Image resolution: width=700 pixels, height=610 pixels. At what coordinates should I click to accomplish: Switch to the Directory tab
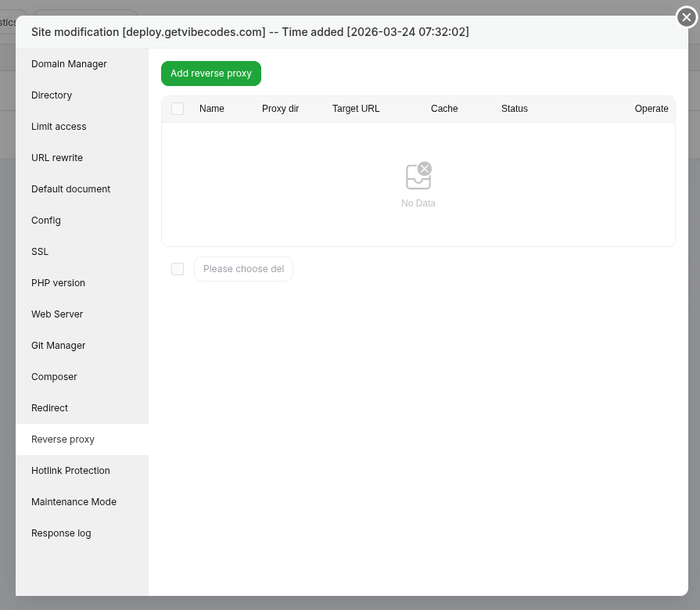point(52,95)
